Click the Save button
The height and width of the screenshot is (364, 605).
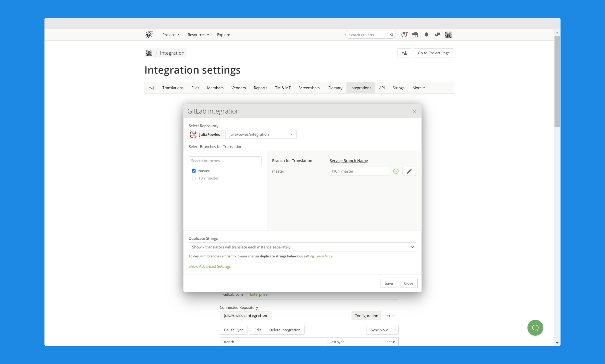point(388,283)
